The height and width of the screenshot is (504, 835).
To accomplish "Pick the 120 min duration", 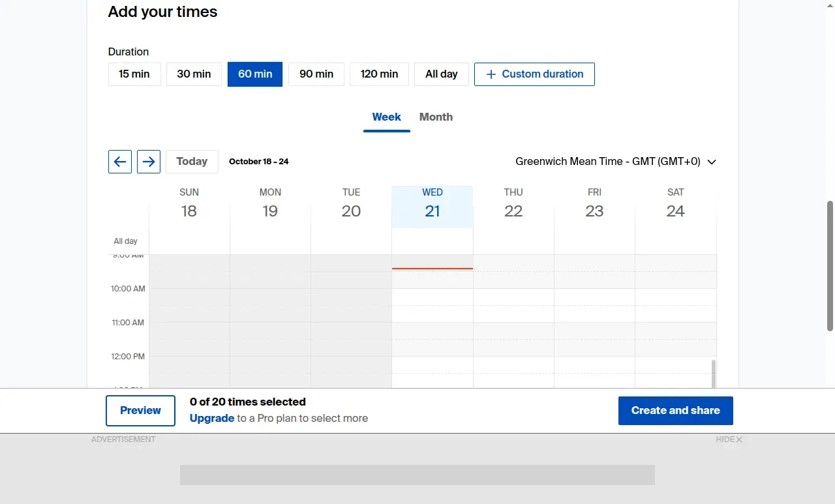I will (379, 74).
